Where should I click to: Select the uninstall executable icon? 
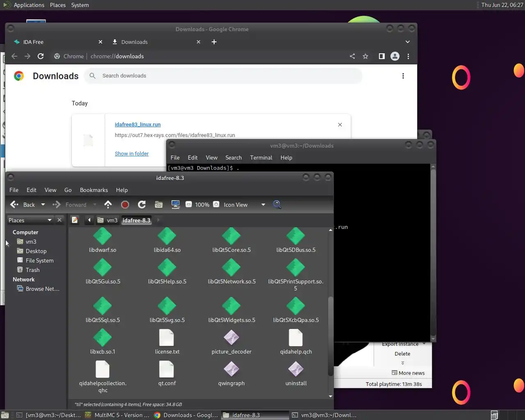point(296,369)
